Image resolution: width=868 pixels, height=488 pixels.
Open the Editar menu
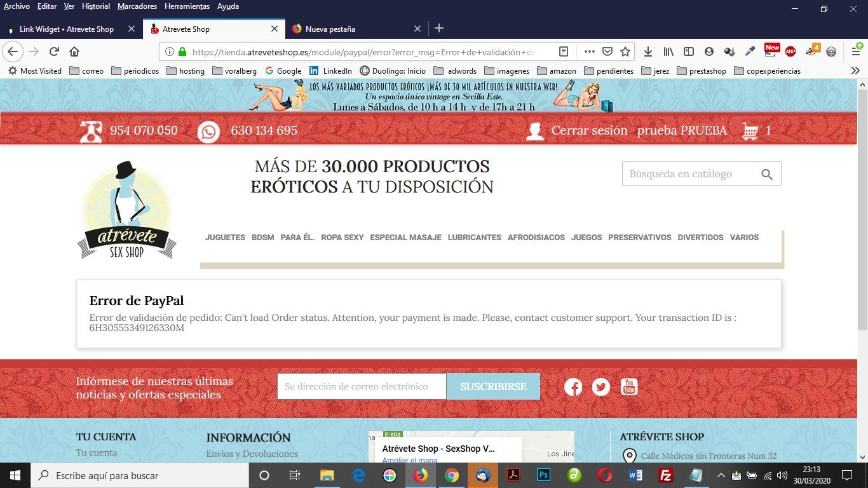click(x=47, y=6)
